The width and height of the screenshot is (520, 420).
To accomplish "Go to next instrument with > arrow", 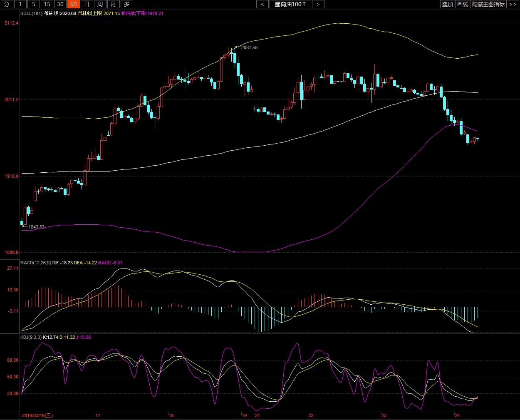I will click(318, 4).
